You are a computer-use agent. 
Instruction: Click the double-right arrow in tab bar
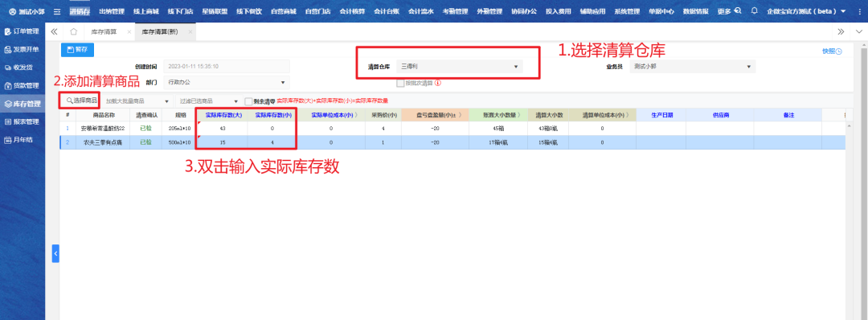841,31
